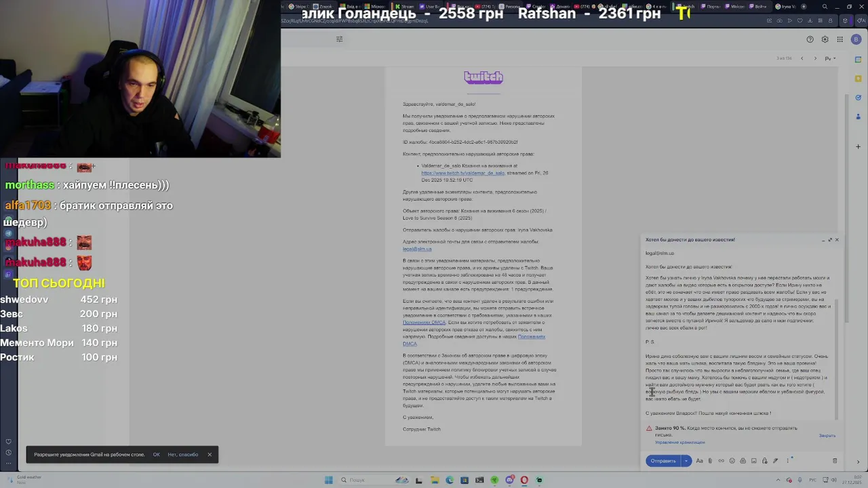Image resolution: width=868 pixels, height=488 pixels.
Task: Insert signature pen icon
Action: pos(775,461)
